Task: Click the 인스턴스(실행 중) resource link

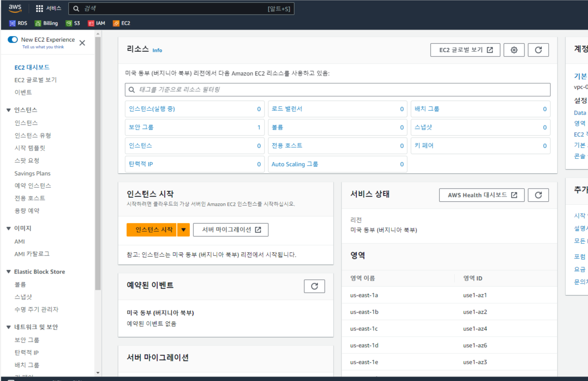Action: tap(152, 109)
